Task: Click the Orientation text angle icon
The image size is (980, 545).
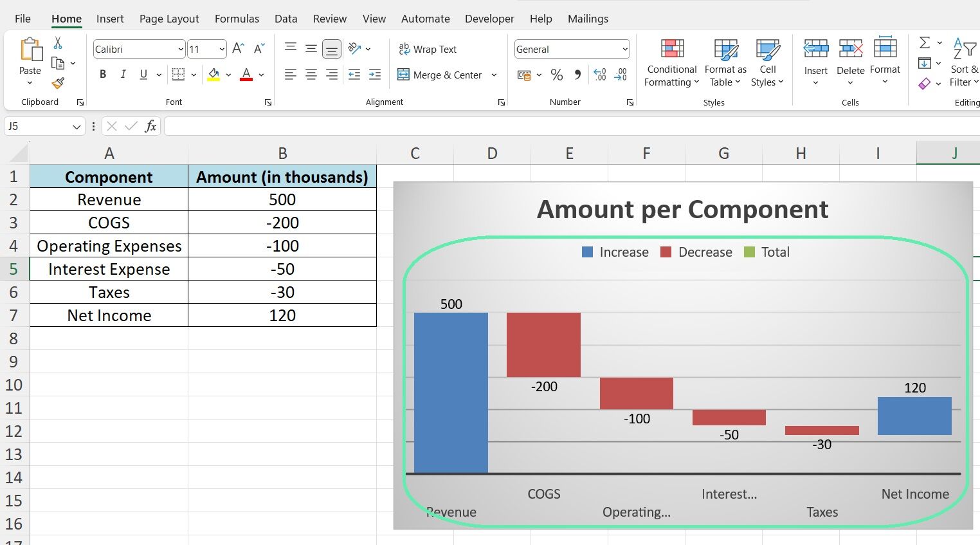Action: tap(354, 48)
